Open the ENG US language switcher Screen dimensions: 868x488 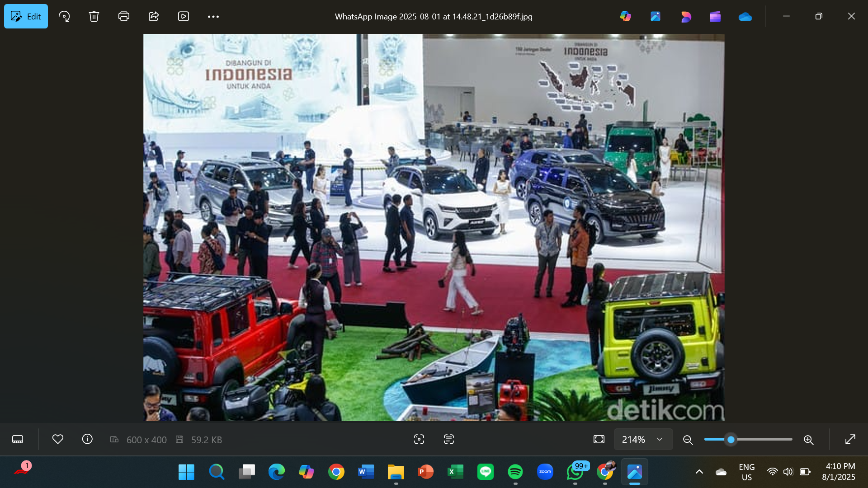pos(747,472)
